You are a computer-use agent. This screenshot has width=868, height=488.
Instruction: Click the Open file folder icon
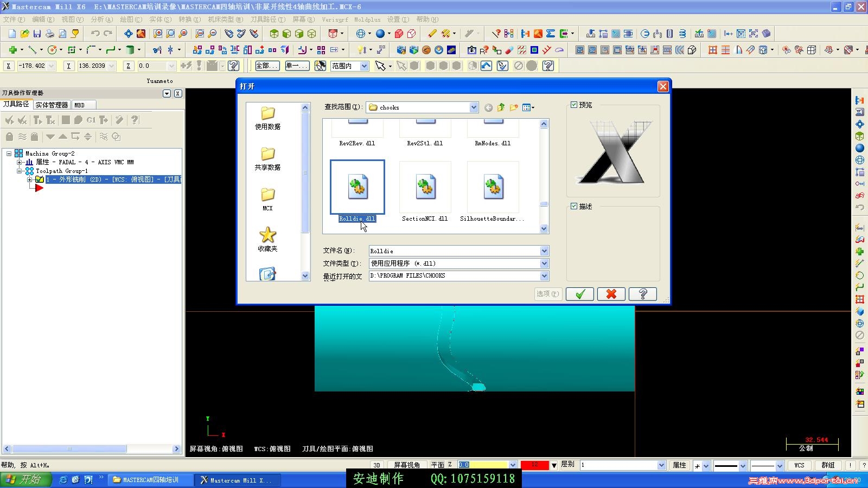click(24, 34)
